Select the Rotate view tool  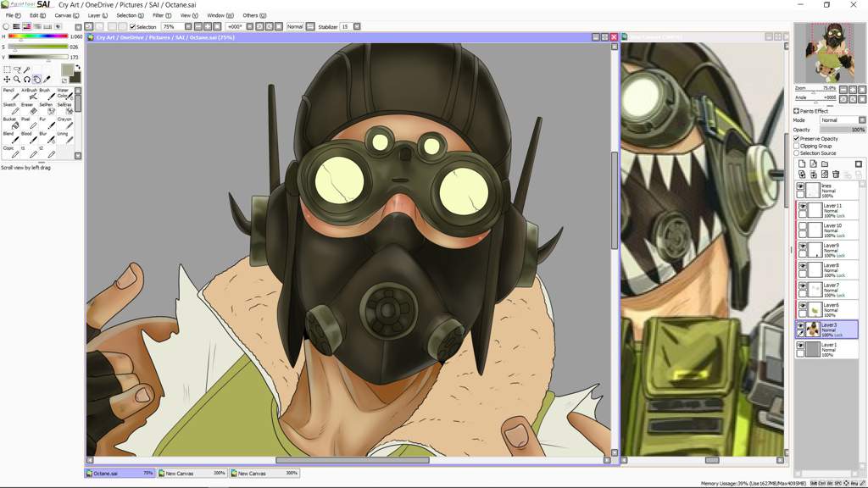[x=26, y=80]
